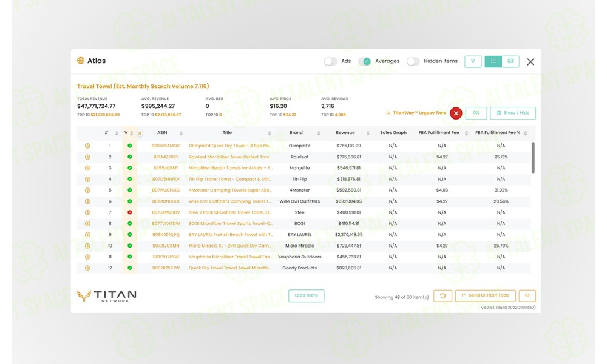Switch to image view icon
Screen dimensions: 607x364
point(510,61)
